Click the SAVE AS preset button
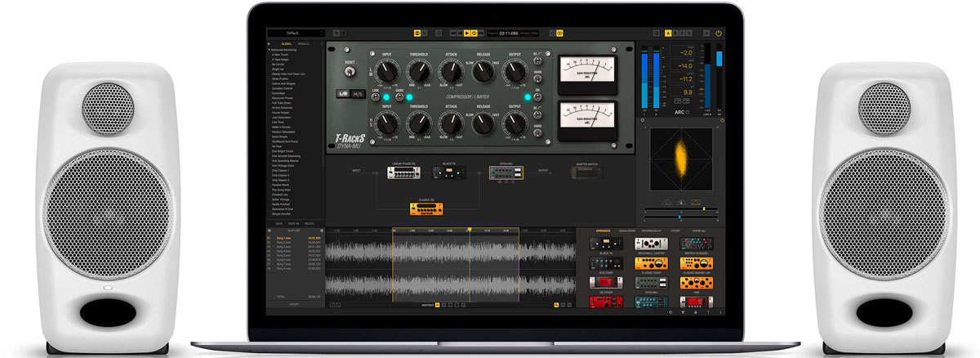This screenshot has width=980, height=358. (294, 223)
